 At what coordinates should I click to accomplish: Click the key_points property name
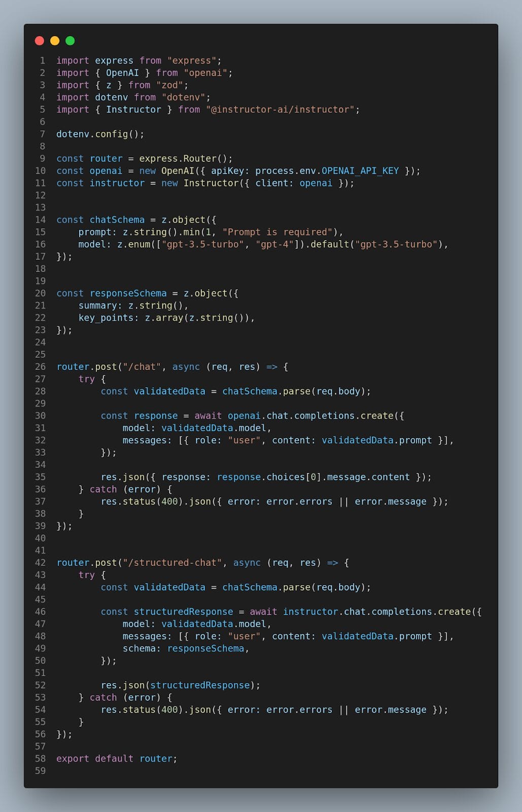tap(106, 318)
